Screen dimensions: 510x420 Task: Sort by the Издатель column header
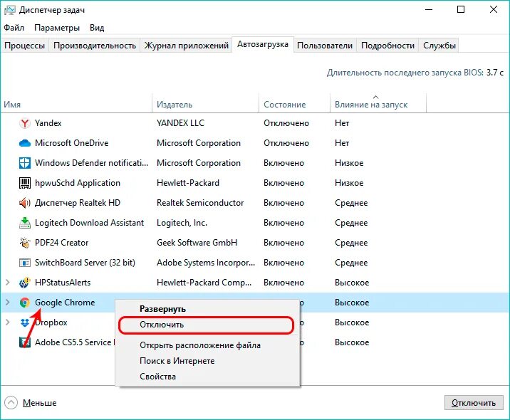point(206,105)
